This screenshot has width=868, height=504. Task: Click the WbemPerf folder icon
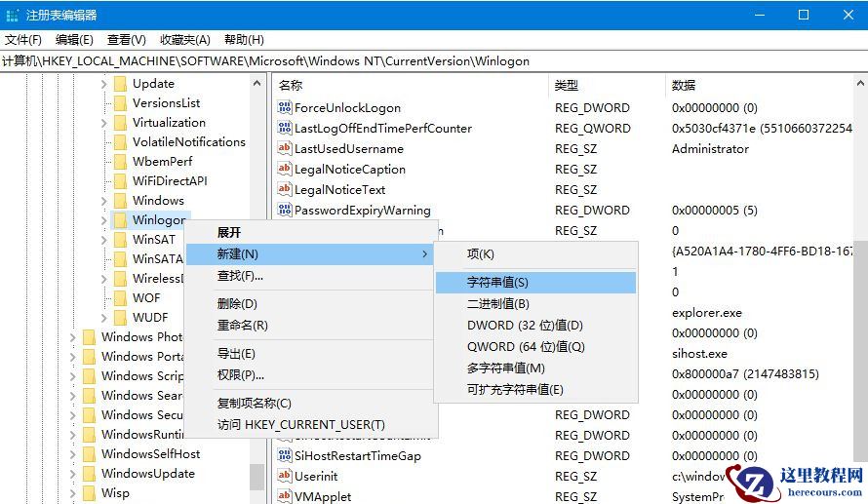120,162
